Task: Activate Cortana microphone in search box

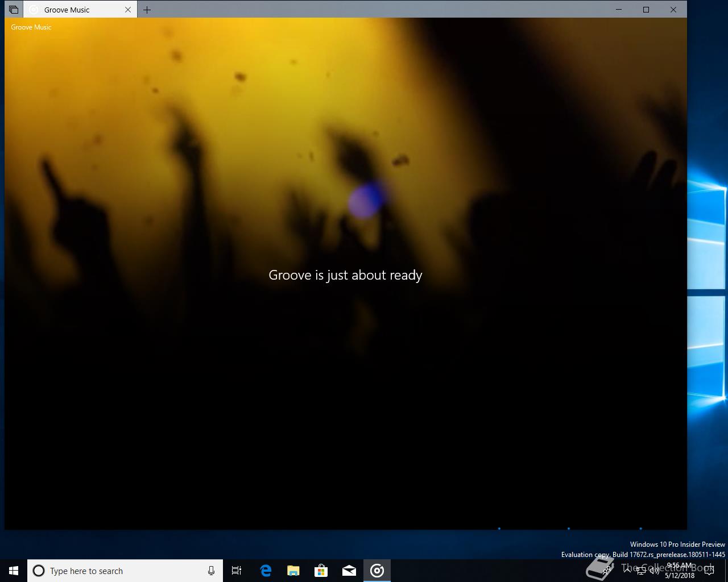Action: click(x=211, y=571)
